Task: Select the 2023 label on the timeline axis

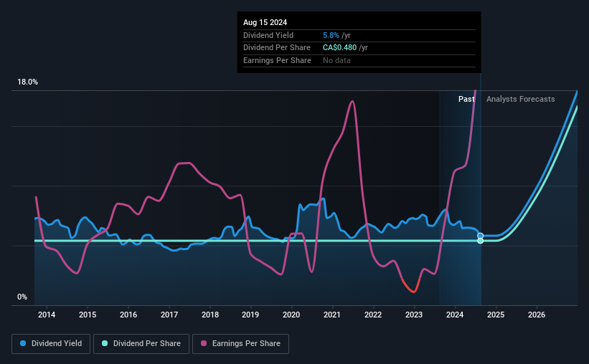Action: [x=413, y=315]
